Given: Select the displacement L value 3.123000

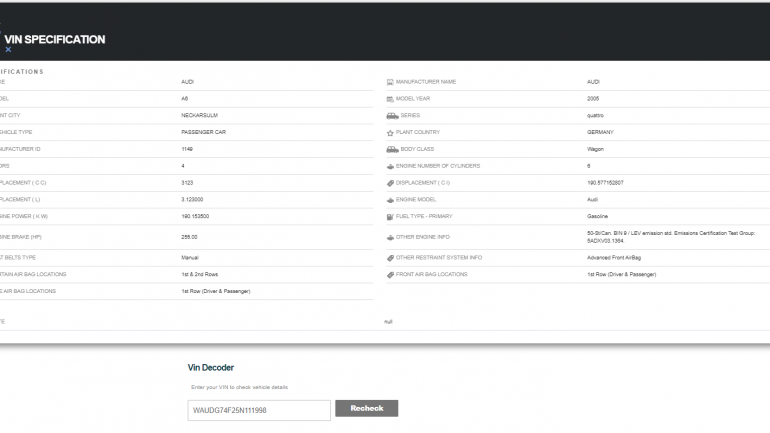Looking at the screenshot, I should (192, 199).
